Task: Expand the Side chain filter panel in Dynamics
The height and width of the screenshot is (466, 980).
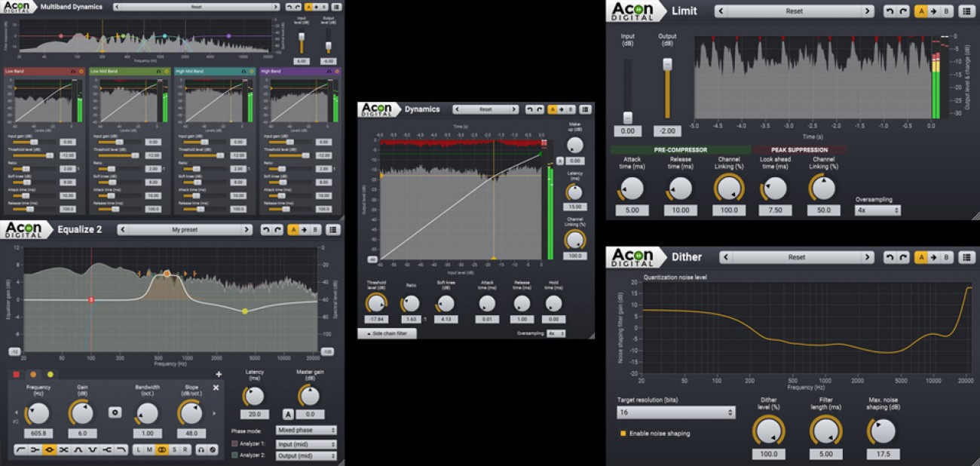Action: 387,333
